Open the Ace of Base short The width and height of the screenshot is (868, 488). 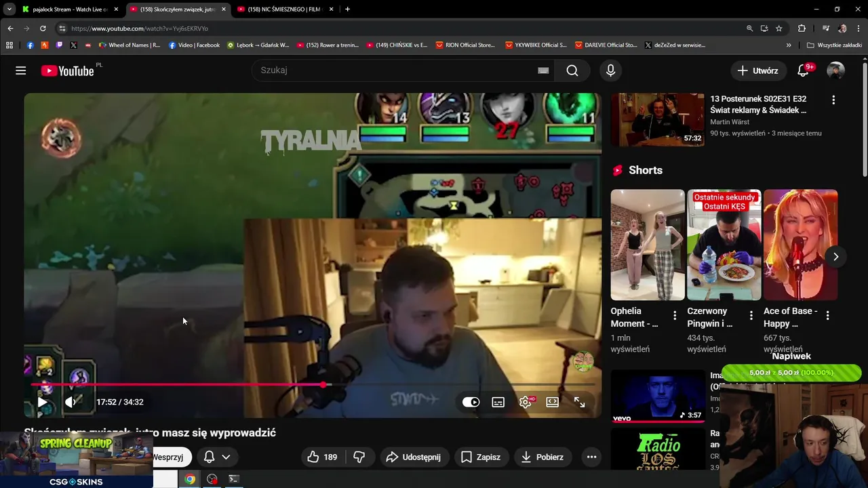click(800, 245)
